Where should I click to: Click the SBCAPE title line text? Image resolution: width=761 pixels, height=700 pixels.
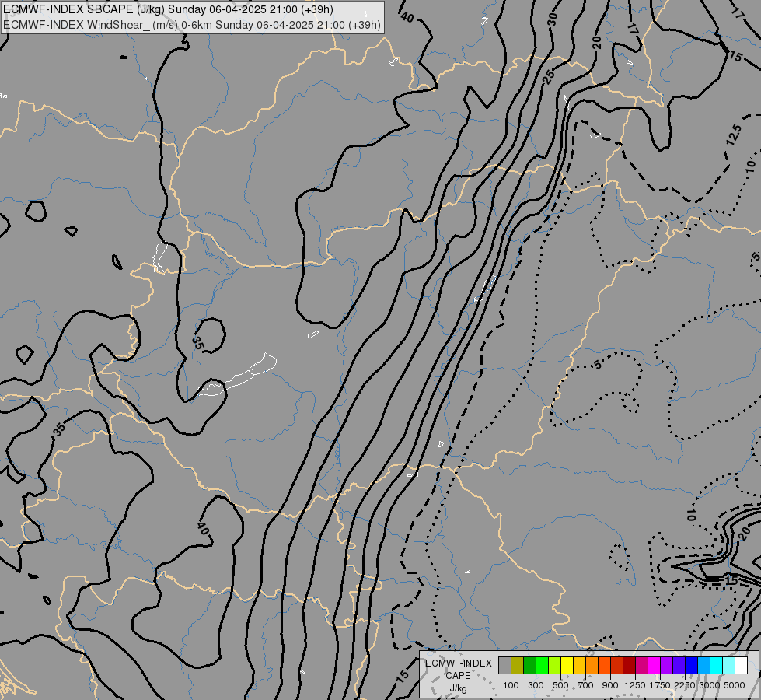tap(169, 9)
